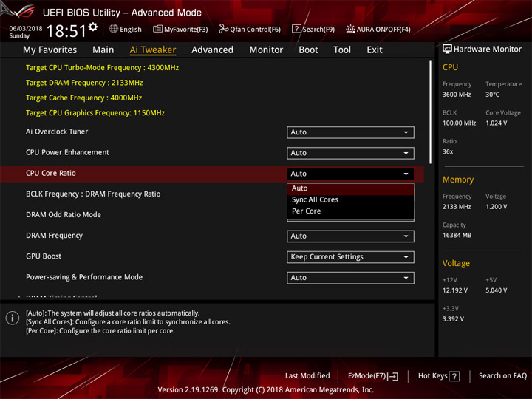Click the Search question mark icon

(296, 29)
